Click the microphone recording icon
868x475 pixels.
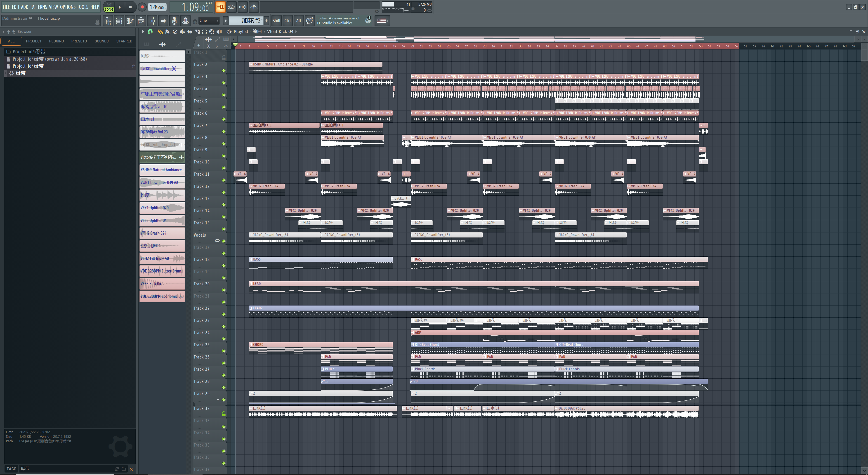(174, 21)
